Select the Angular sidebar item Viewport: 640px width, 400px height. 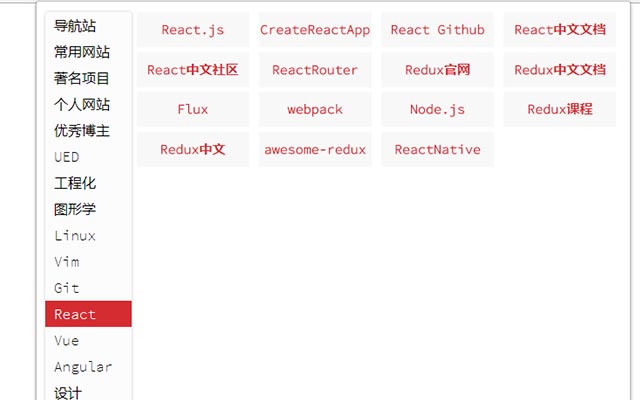pos(88,367)
